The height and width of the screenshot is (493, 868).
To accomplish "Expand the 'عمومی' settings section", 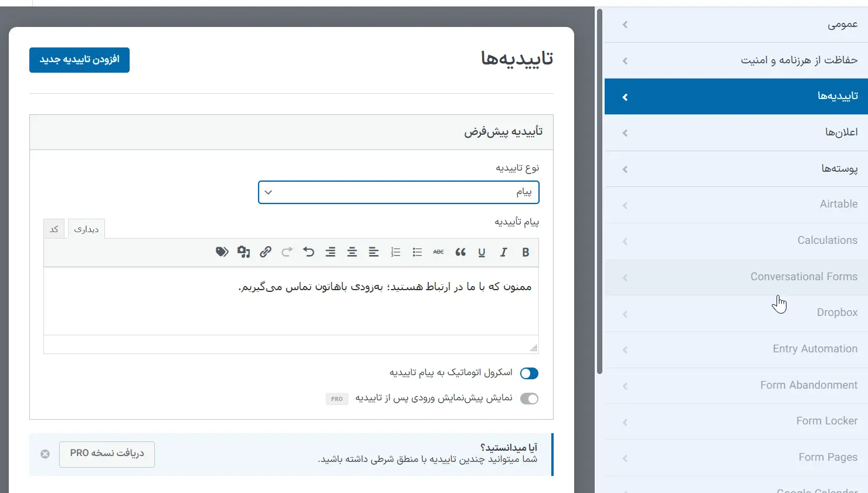I will pos(736,25).
